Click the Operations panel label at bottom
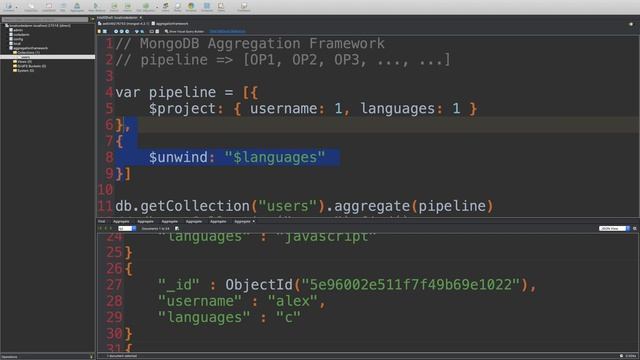 tap(10, 357)
